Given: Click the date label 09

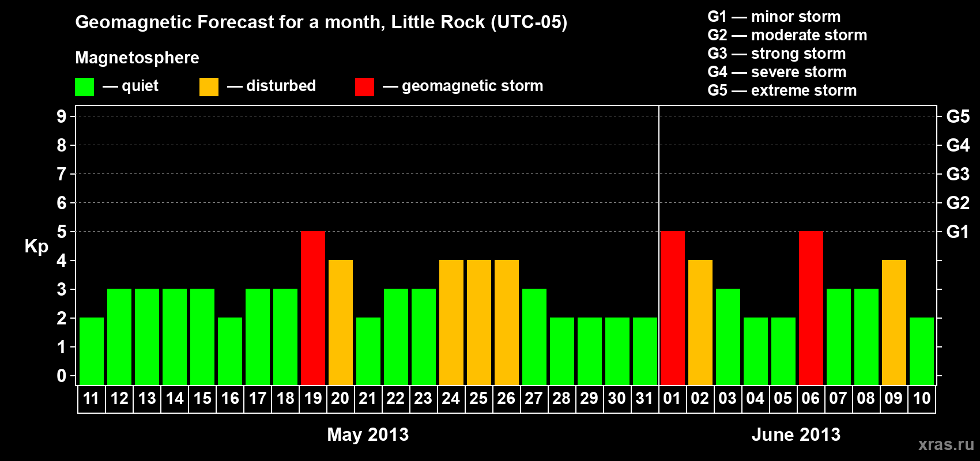Looking at the screenshot, I should pyautogui.click(x=894, y=399).
